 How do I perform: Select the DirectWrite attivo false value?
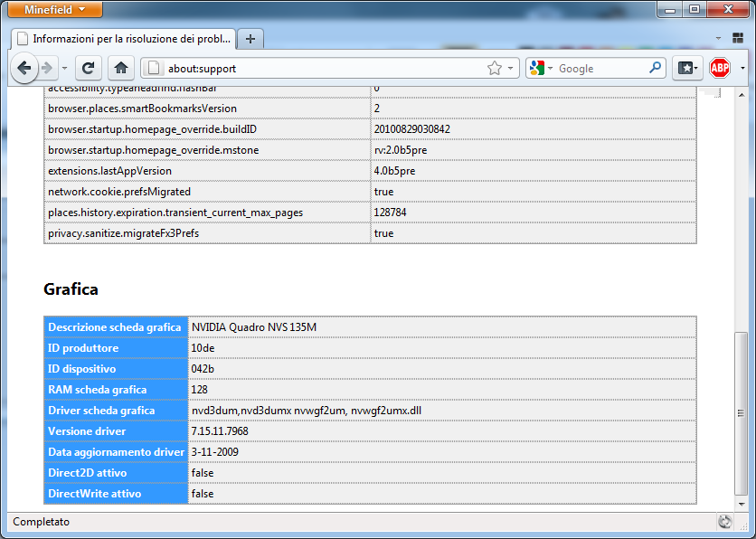click(203, 494)
